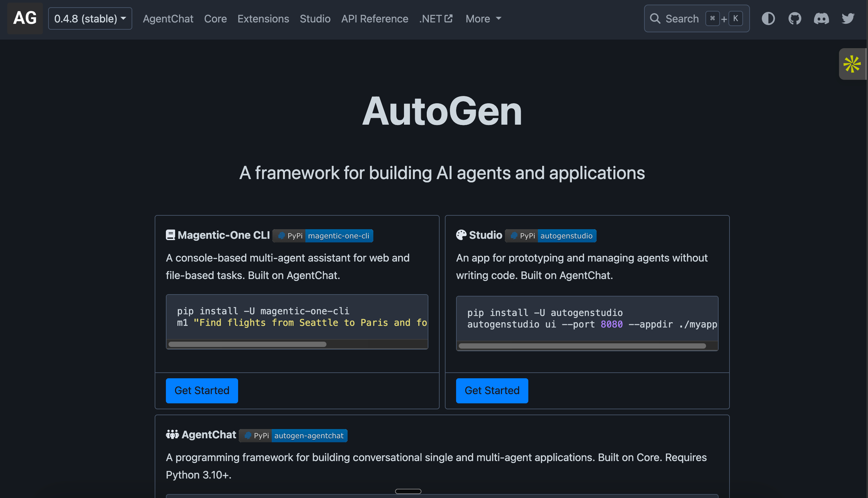Open the 0.4.8 (stable) version dropdown
The height and width of the screenshot is (498, 868).
pos(90,18)
